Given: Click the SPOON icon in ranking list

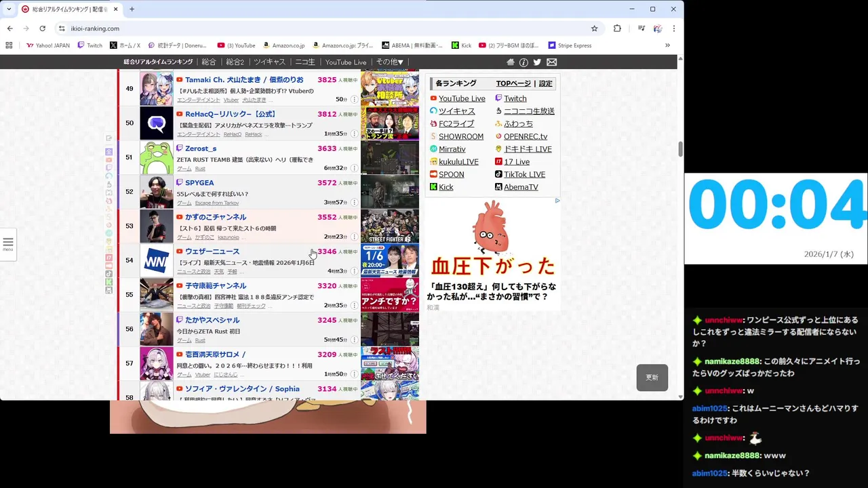Looking at the screenshot, I should click(x=433, y=174).
